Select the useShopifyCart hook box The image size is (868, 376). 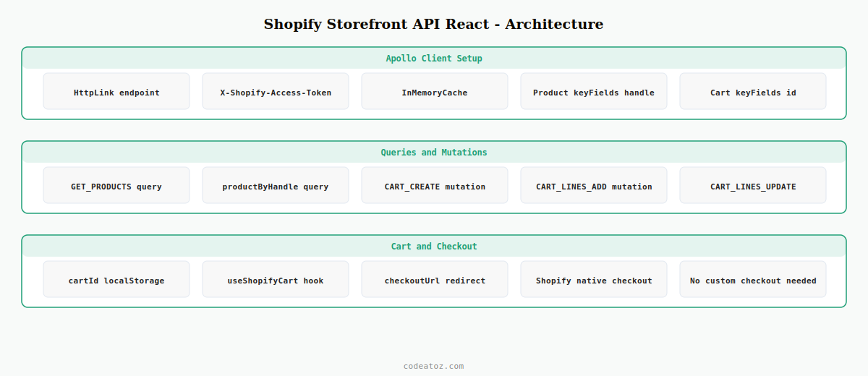[276, 279]
